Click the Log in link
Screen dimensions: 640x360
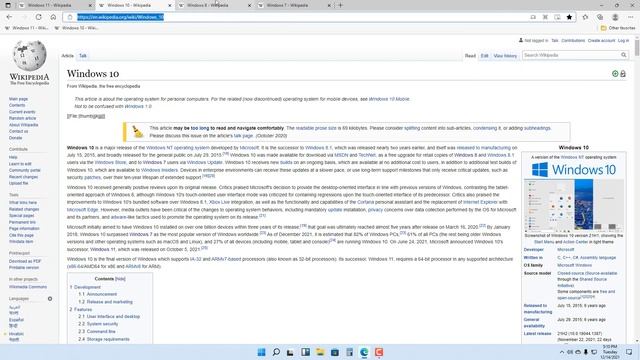[x=623, y=41]
